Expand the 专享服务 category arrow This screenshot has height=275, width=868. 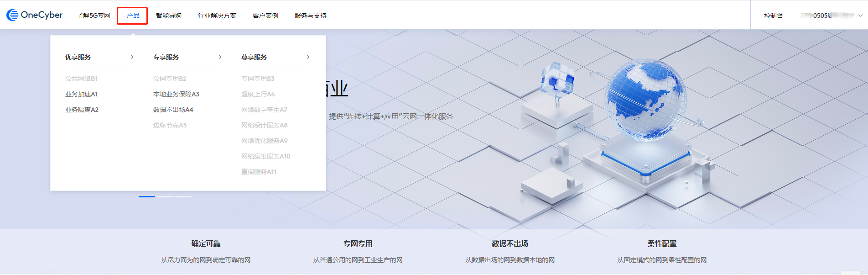(220, 57)
